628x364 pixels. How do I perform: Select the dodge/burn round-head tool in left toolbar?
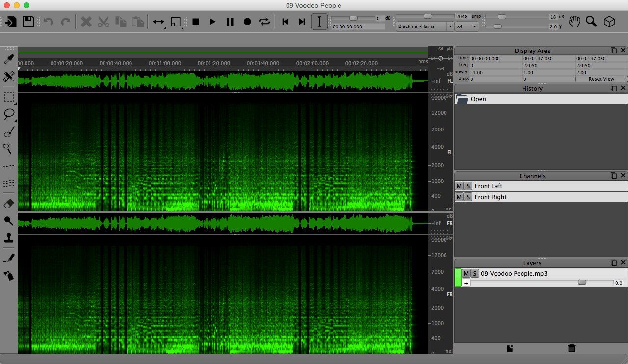click(8, 221)
